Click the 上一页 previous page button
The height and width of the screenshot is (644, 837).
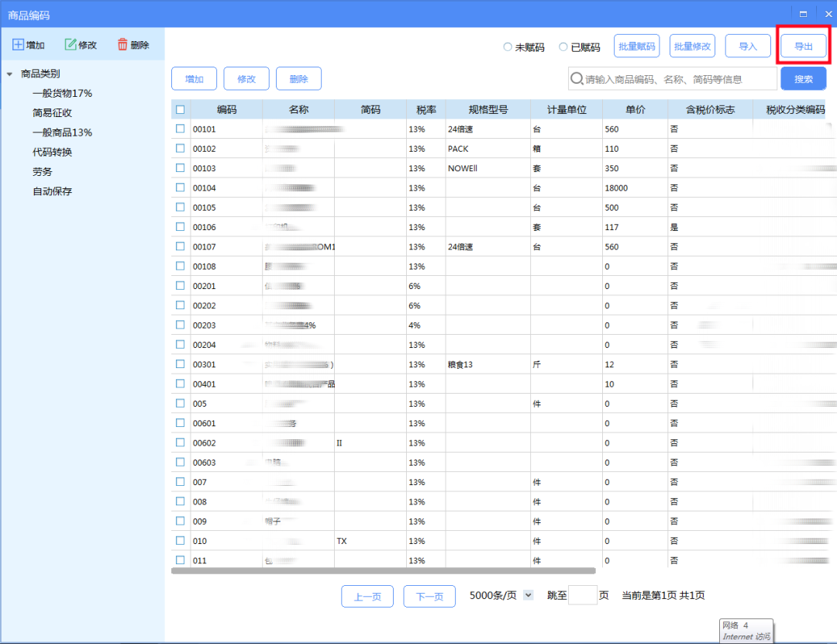coord(367,596)
